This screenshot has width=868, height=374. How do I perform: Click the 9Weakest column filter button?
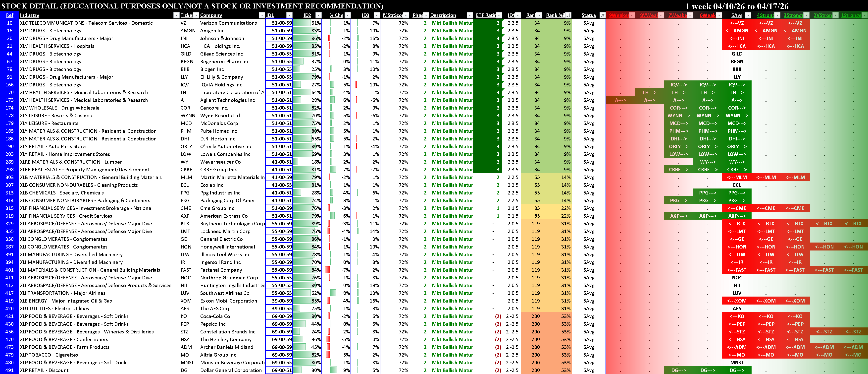[x=632, y=15]
